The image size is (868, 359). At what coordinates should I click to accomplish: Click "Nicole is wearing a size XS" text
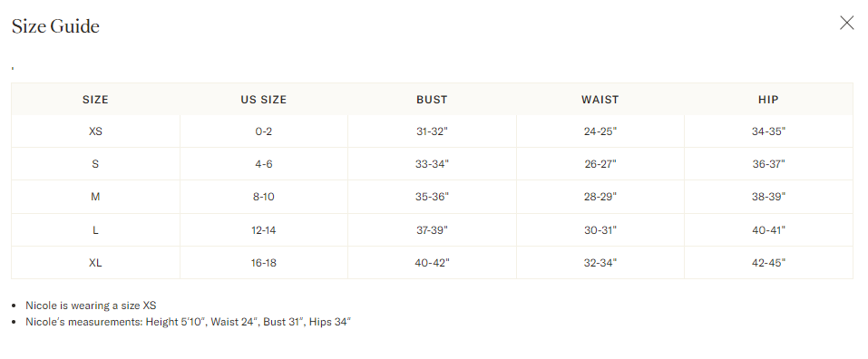[x=91, y=306]
